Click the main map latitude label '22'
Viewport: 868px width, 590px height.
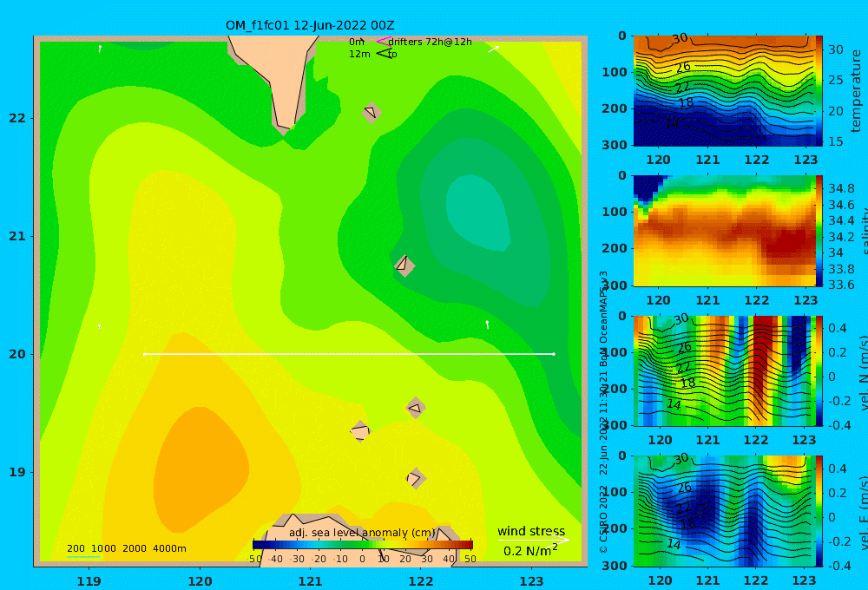pyautogui.click(x=17, y=118)
